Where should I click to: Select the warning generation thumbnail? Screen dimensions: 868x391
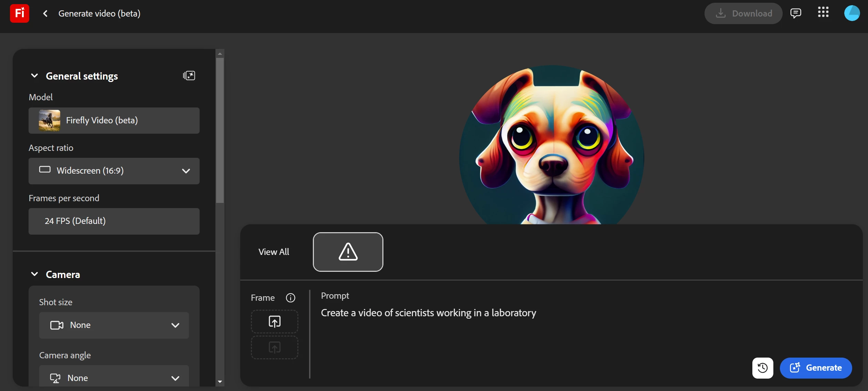[x=348, y=252]
